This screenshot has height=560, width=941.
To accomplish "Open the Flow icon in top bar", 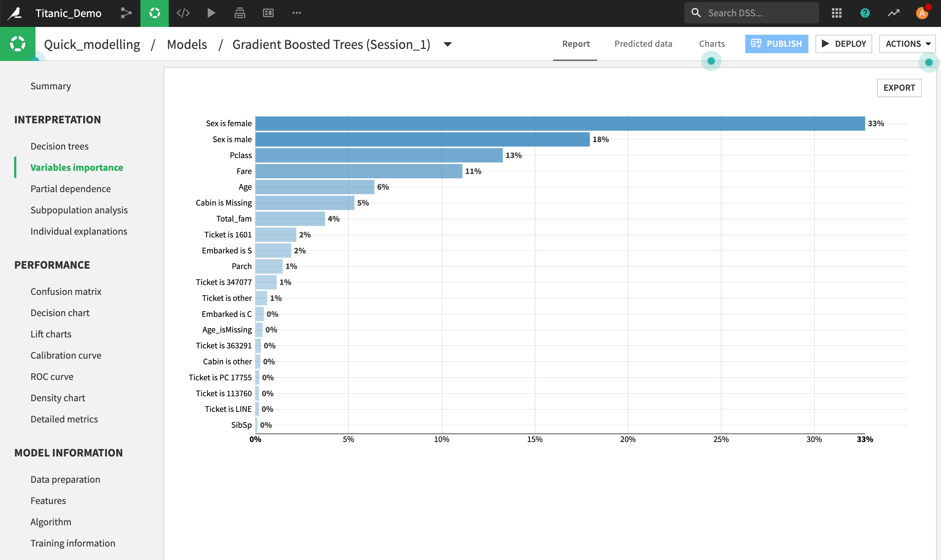I will pos(126,13).
